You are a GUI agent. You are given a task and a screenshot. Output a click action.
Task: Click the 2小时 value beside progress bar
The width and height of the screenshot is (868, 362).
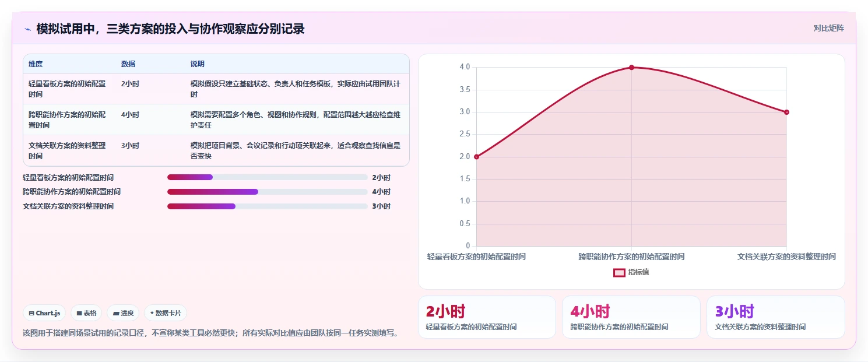pyautogui.click(x=381, y=178)
